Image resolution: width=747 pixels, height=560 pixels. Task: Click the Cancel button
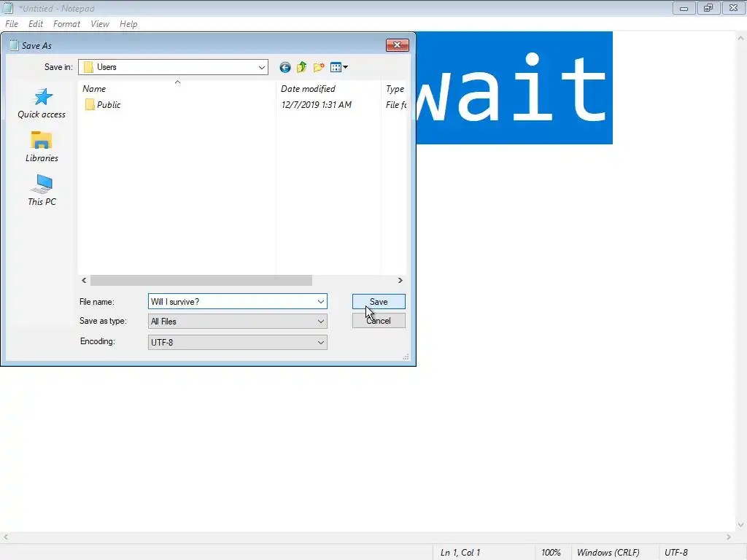(x=379, y=321)
